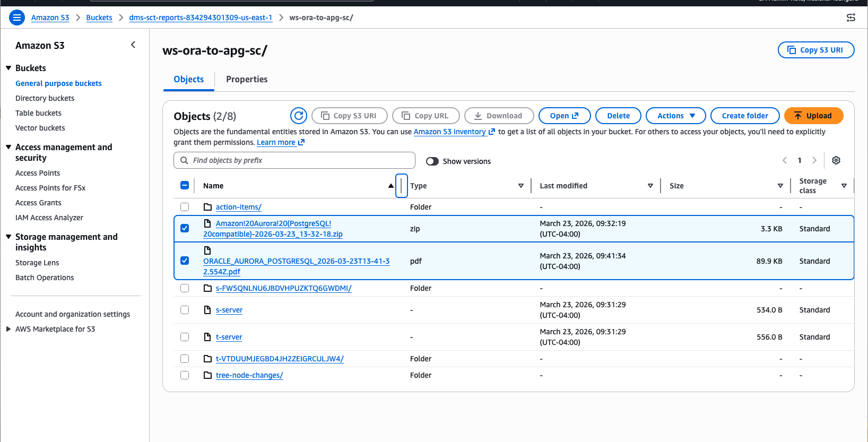The height and width of the screenshot is (442, 868).
Task: Sort by the Name column arrow
Action: tap(391, 186)
